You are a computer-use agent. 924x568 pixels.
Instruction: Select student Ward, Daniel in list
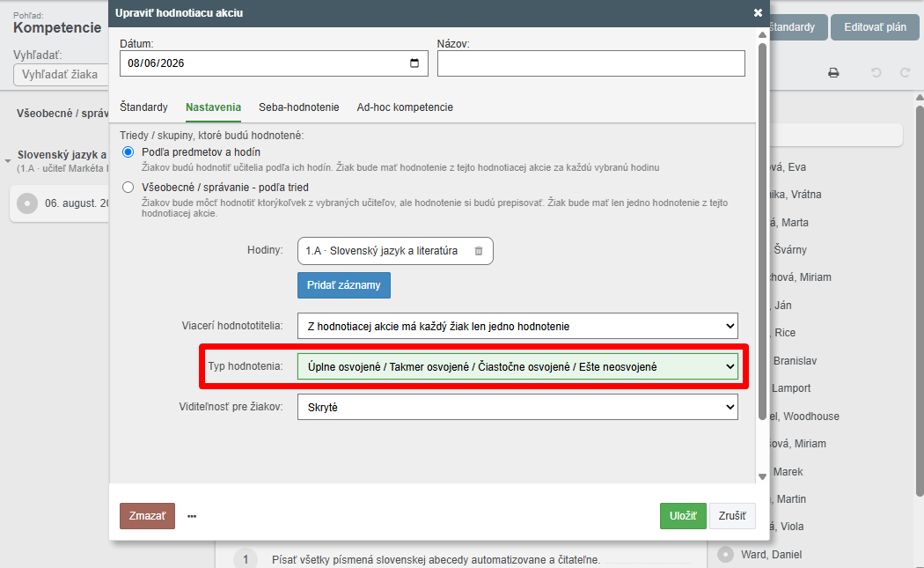click(772, 555)
